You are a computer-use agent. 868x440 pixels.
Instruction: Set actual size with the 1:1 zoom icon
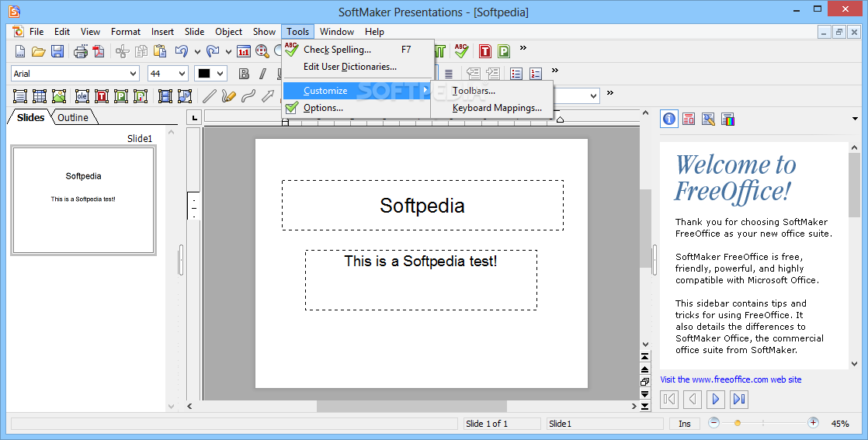(x=244, y=51)
